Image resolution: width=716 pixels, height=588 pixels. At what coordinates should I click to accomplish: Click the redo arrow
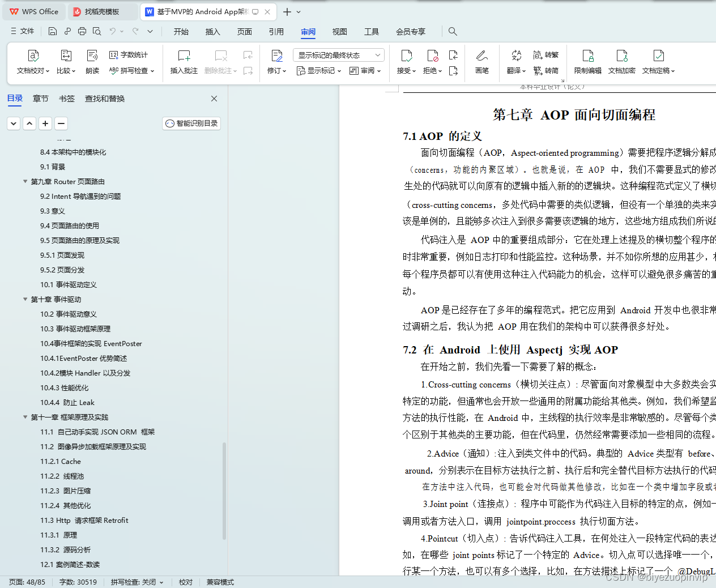(x=135, y=31)
